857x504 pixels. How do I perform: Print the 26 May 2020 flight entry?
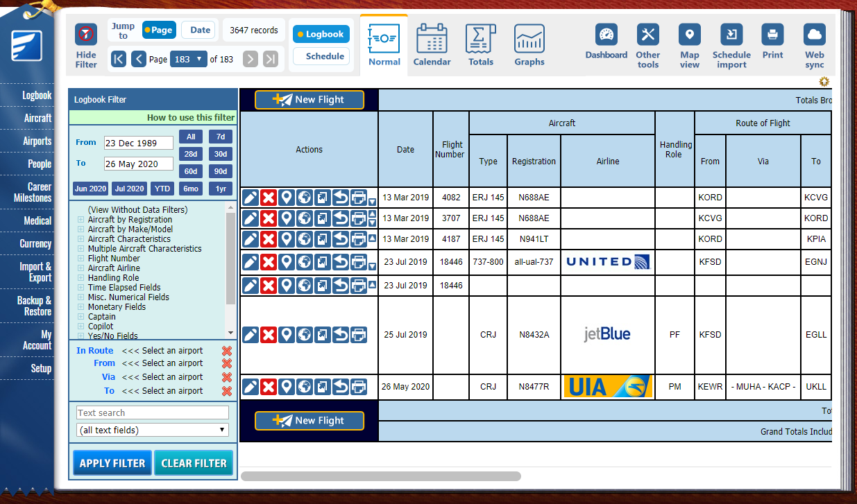pyautogui.click(x=358, y=387)
